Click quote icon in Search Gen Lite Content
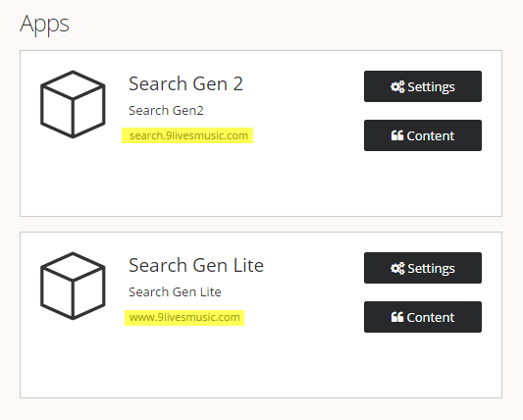Viewport: 523px width, 420px height. click(x=397, y=317)
